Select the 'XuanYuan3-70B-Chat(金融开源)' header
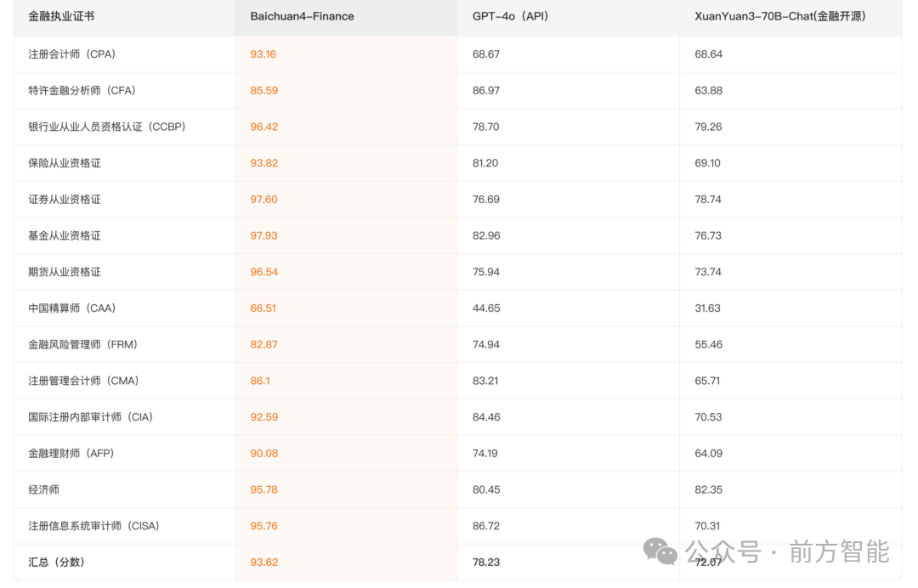This screenshot has height=588, width=918. pos(780,16)
